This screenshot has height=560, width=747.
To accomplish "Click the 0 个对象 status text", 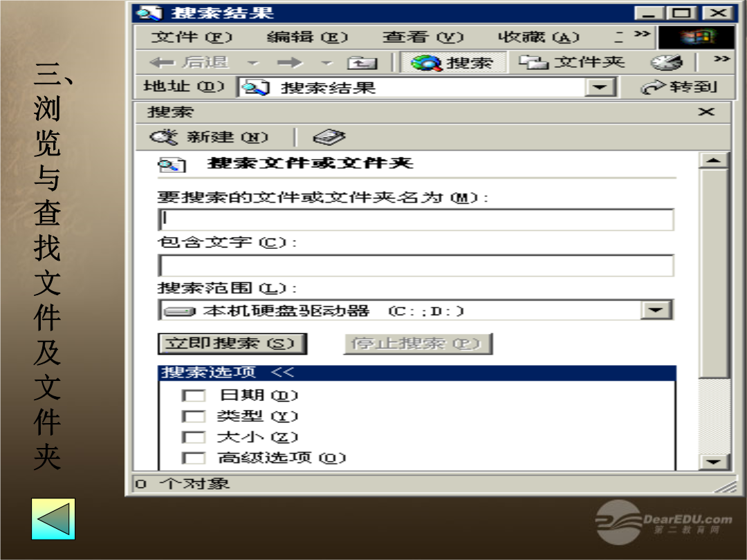I will (182, 484).
